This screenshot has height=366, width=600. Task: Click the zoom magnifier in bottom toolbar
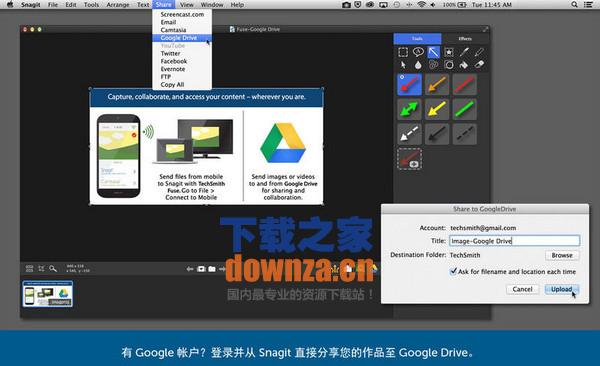(53, 268)
